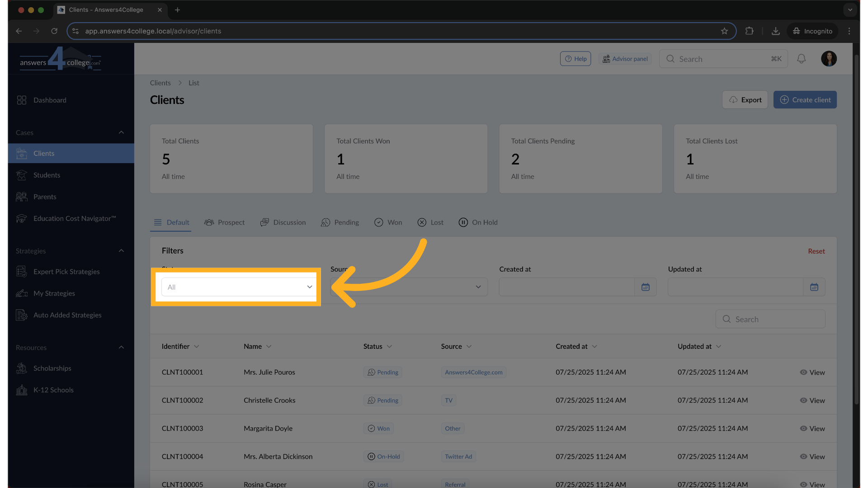
Task: Open the Advisor panel
Action: coord(625,59)
